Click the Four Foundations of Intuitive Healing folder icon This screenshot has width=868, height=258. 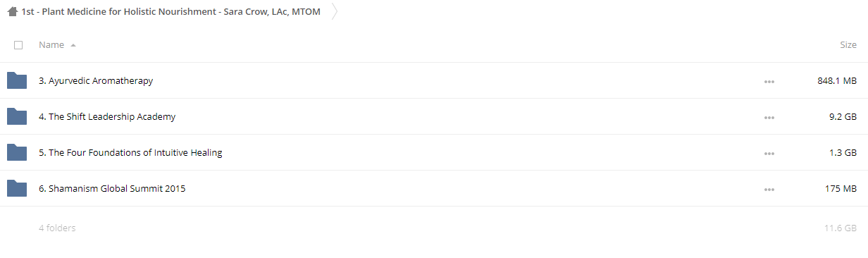click(x=17, y=152)
